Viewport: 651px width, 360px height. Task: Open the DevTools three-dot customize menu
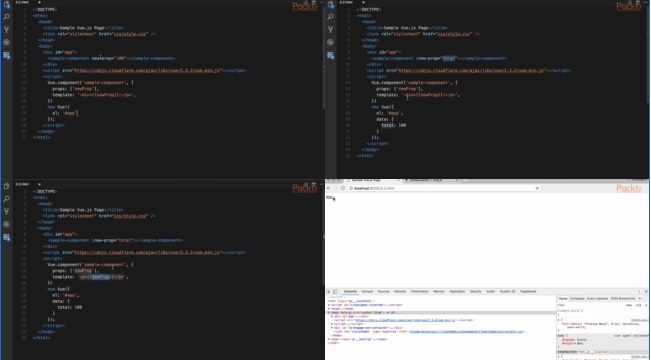click(639, 291)
